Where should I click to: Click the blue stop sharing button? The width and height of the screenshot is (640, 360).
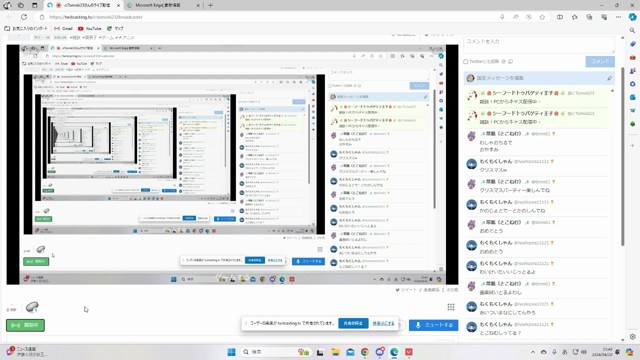[x=353, y=323]
